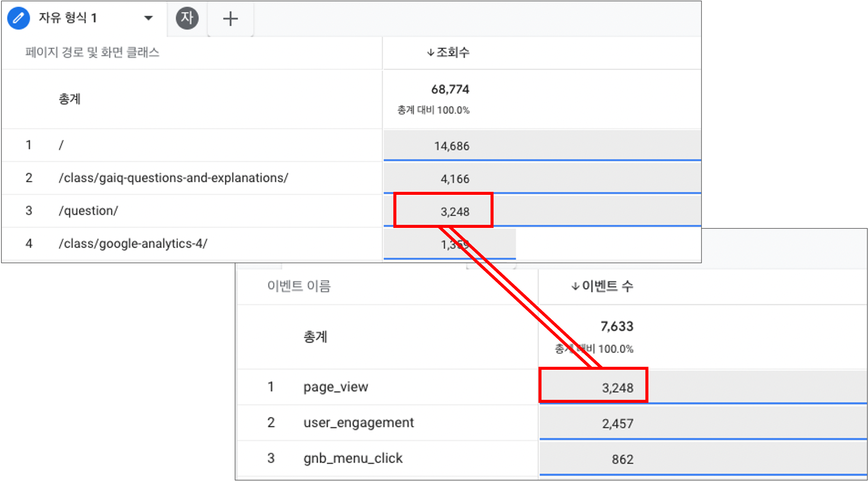This screenshot has width=868, height=481.
Task: Click the 2,457 count for user_engagement
Action: 618,424
